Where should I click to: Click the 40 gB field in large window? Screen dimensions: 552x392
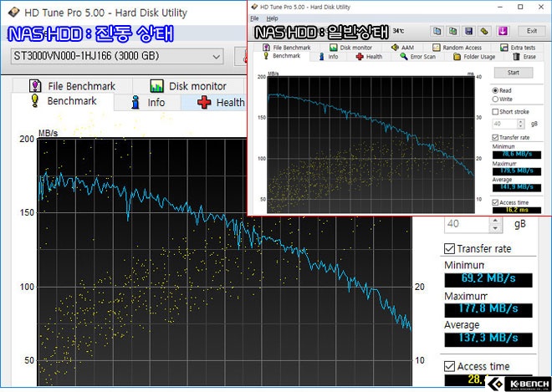tap(468, 224)
